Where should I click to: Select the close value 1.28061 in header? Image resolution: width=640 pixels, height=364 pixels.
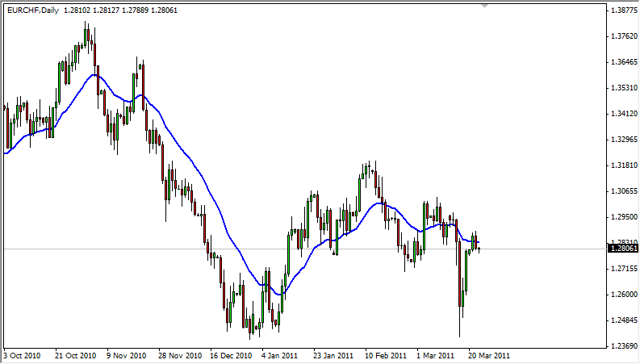click(164, 10)
